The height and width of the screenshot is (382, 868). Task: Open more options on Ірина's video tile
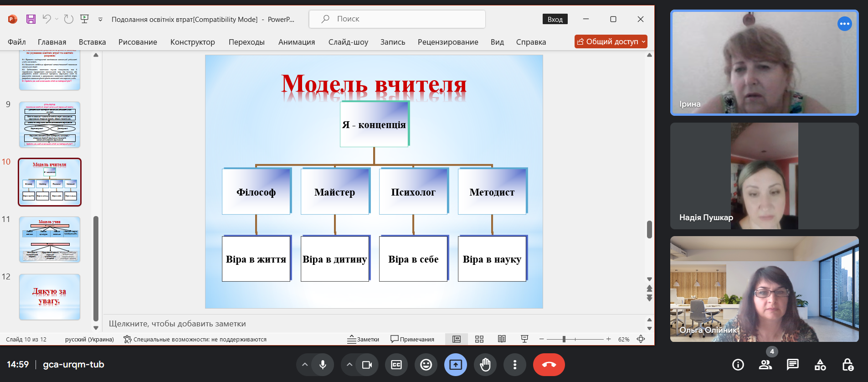[x=844, y=24]
